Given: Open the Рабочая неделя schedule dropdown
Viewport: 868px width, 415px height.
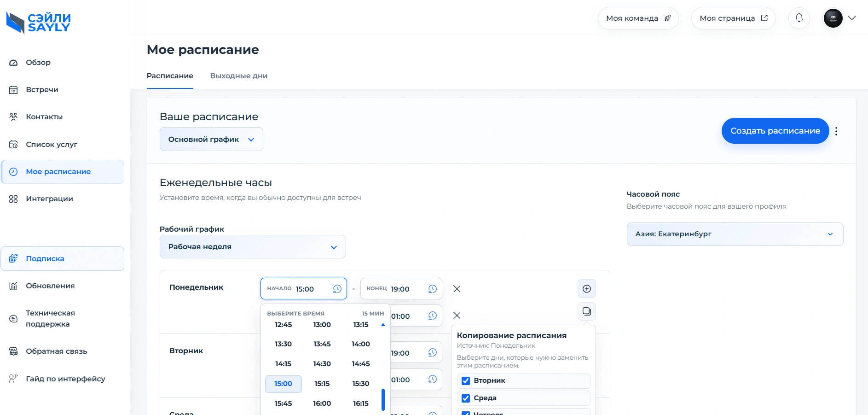Looking at the screenshot, I should pos(253,247).
